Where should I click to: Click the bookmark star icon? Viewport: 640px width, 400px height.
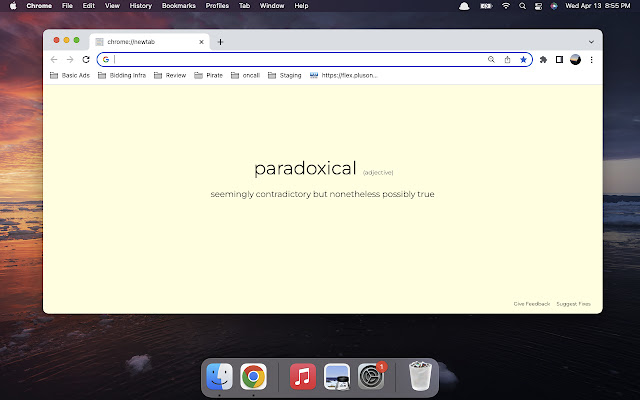click(523, 60)
